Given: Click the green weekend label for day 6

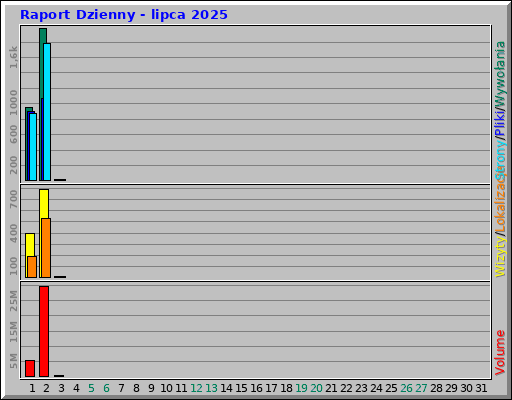Looking at the screenshot, I should [x=106, y=388].
